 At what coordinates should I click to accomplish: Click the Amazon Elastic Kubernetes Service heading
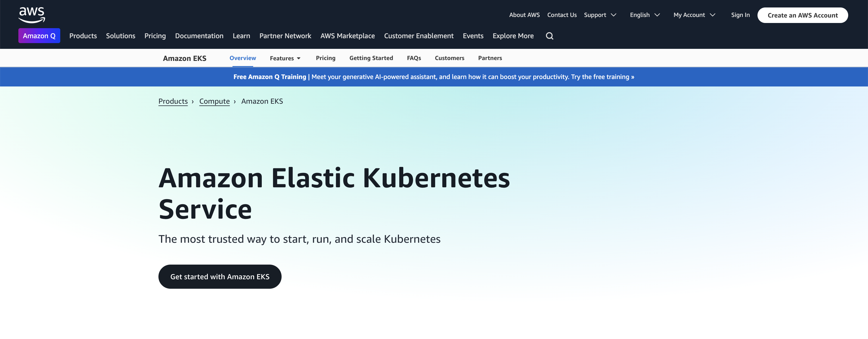tap(334, 193)
